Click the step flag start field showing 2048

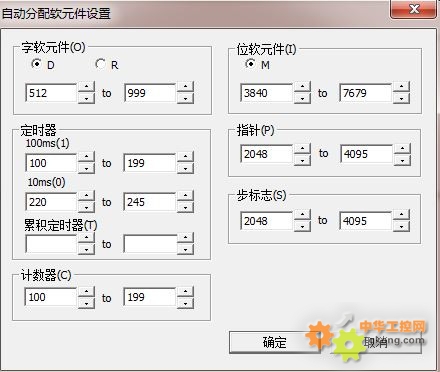click(266, 221)
